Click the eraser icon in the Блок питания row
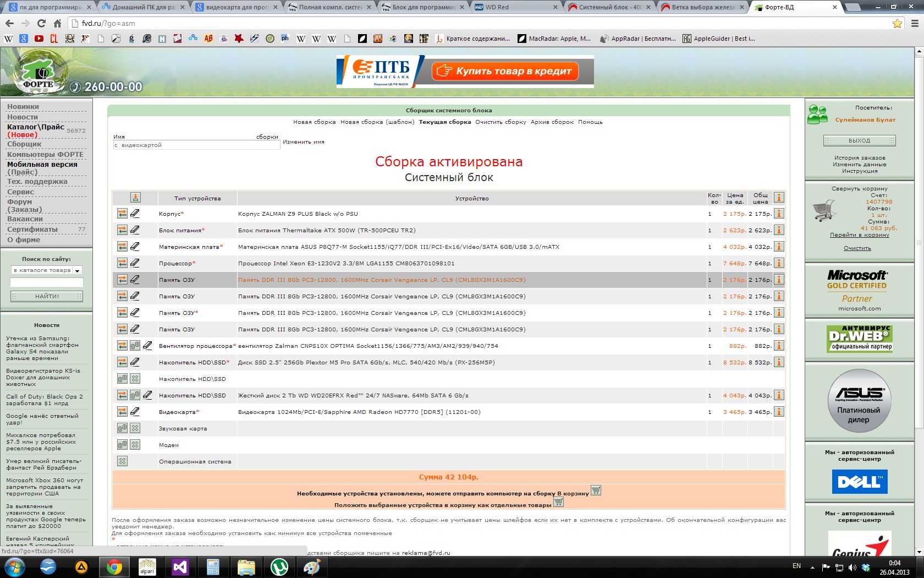 click(135, 230)
